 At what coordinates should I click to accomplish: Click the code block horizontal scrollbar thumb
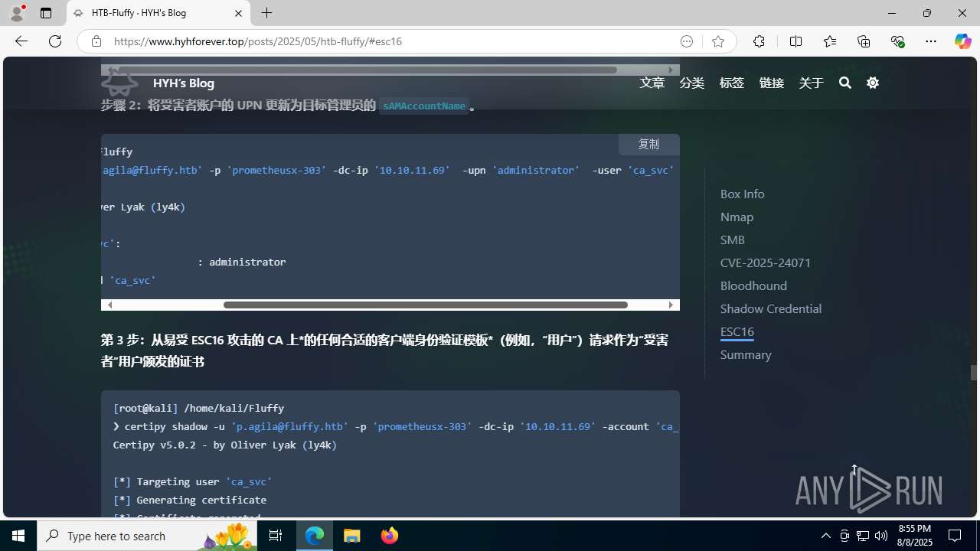[425, 305]
